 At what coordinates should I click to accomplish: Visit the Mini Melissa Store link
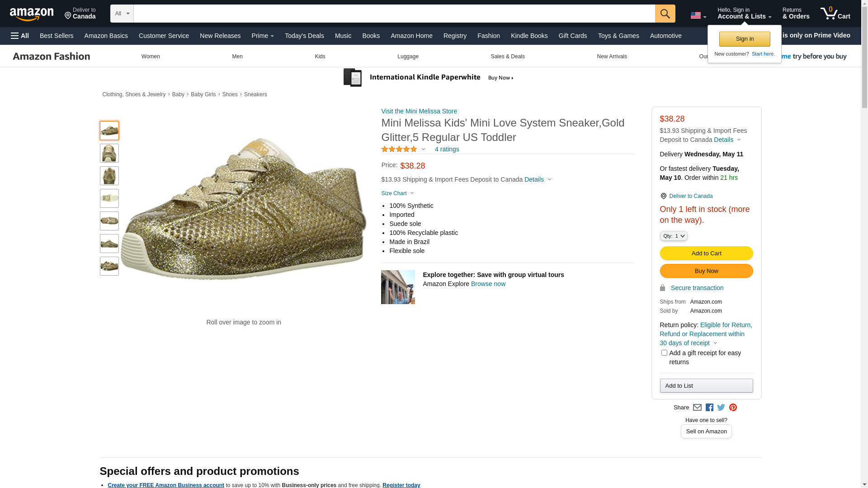tap(419, 111)
